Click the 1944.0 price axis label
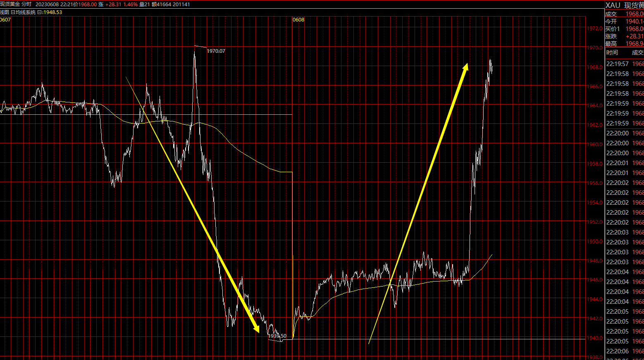Viewport: 644px width, 360px height. tap(594, 299)
